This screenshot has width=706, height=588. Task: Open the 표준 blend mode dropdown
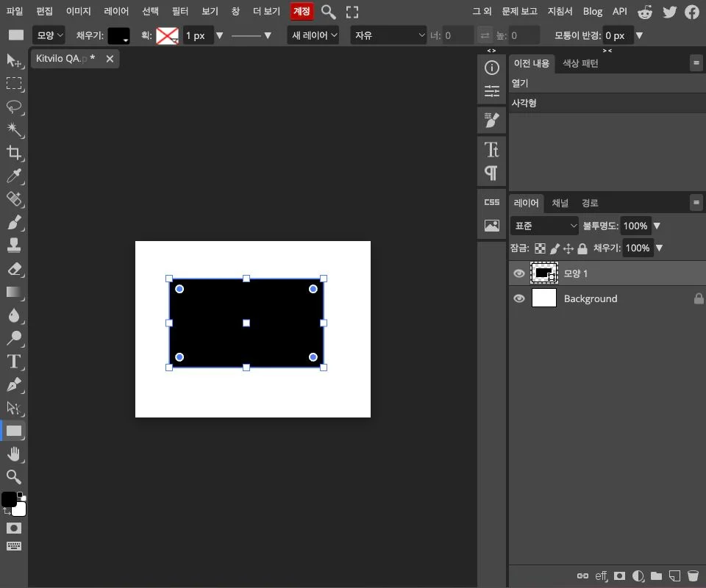point(544,226)
